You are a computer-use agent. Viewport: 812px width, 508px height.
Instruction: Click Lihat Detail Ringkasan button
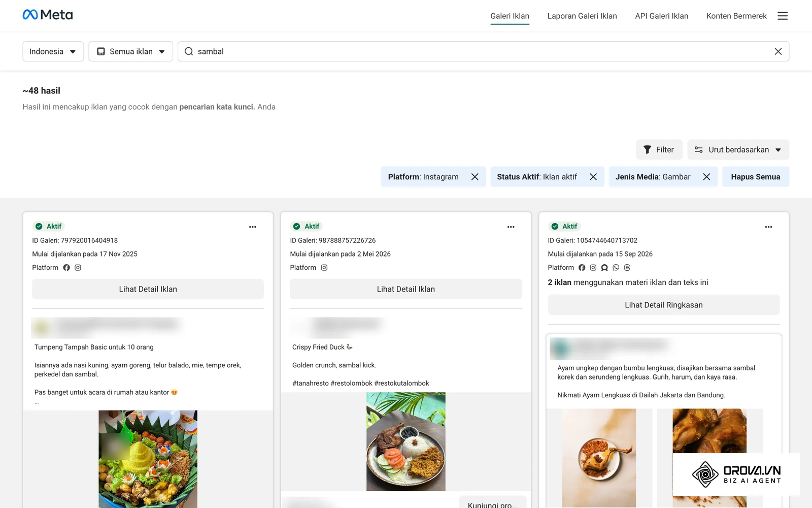coord(664,305)
